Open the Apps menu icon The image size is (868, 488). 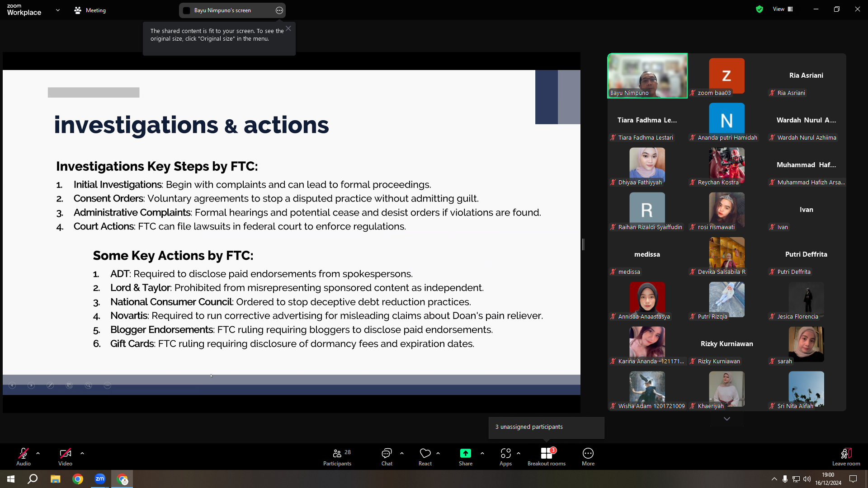pyautogui.click(x=505, y=453)
